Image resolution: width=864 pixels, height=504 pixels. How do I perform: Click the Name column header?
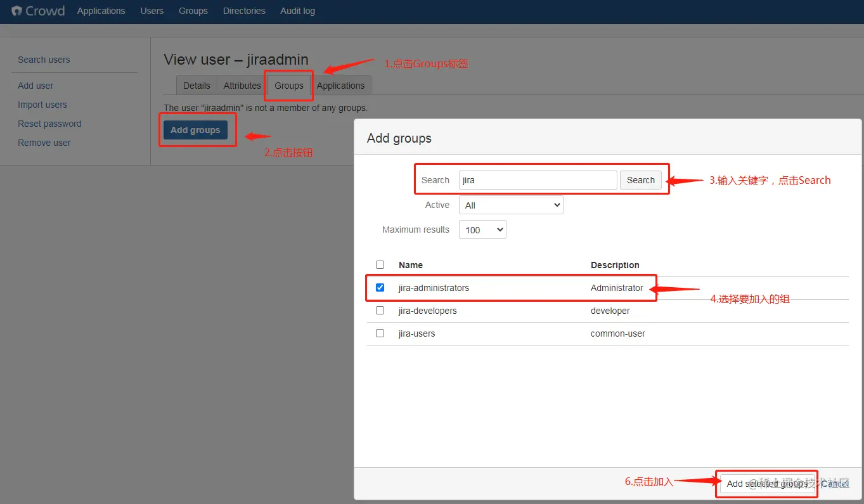(x=411, y=265)
